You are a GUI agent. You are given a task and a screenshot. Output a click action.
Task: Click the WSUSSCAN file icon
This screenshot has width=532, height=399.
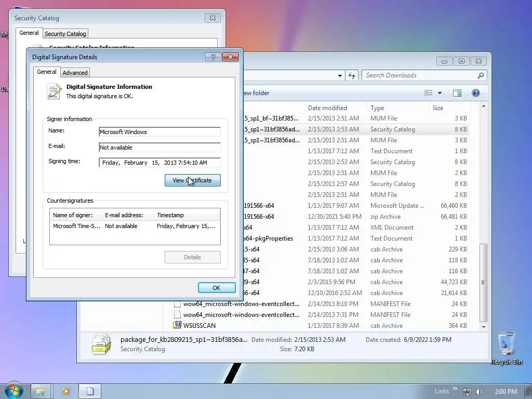click(177, 325)
